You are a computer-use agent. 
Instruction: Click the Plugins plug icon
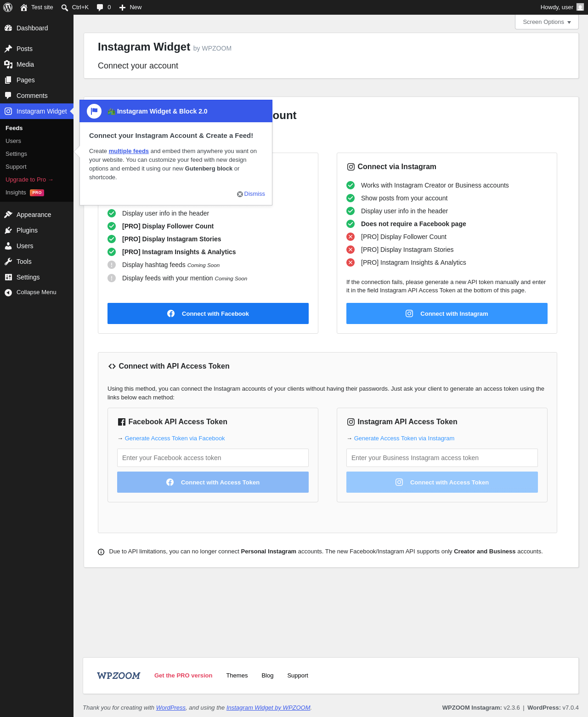(x=8, y=230)
